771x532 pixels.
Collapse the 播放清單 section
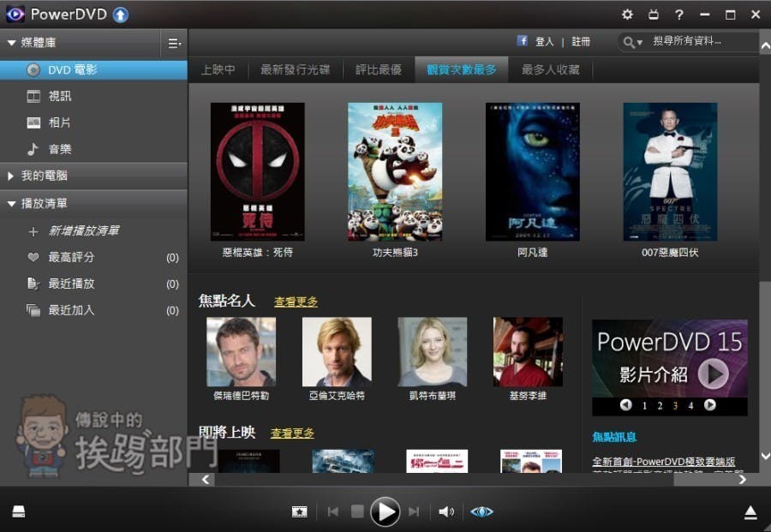point(11,204)
